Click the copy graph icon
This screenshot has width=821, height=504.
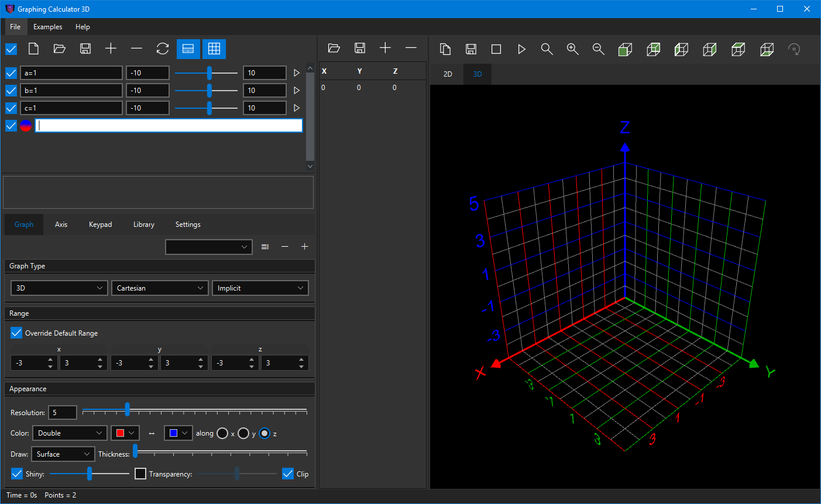pyautogui.click(x=445, y=50)
